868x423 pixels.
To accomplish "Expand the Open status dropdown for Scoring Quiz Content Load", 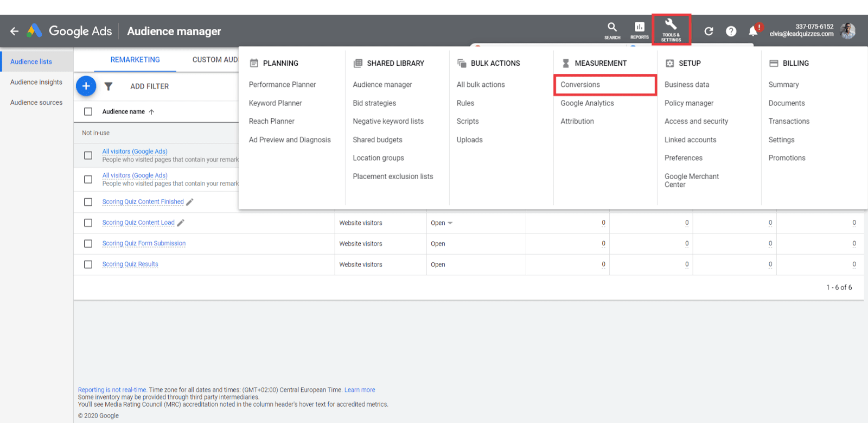I will 450,223.
